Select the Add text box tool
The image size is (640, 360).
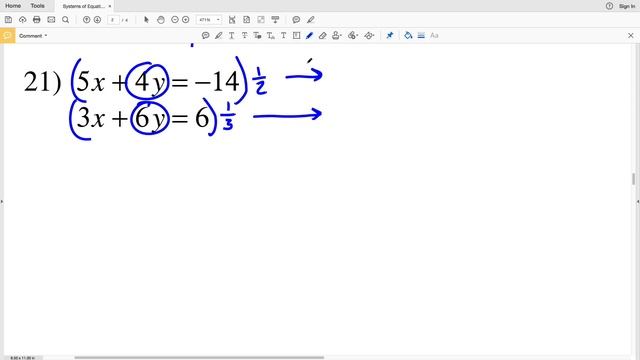pos(296,36)
